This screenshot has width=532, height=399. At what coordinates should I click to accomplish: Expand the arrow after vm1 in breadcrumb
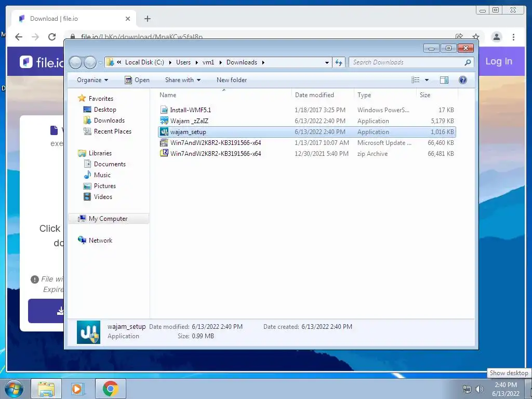pos(220,62)
